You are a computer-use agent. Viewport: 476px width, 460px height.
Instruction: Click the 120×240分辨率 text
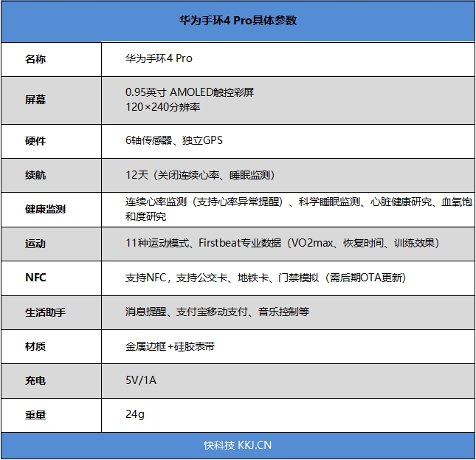(163, 107)
